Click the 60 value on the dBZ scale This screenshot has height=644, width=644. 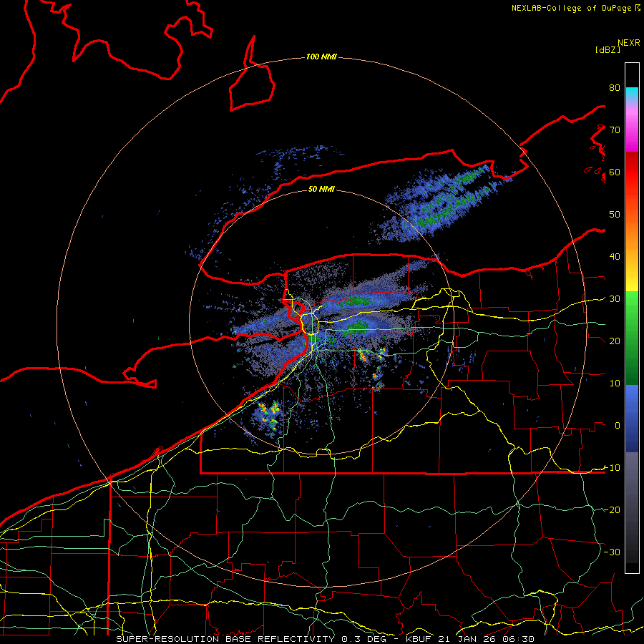tap(615, 172)
